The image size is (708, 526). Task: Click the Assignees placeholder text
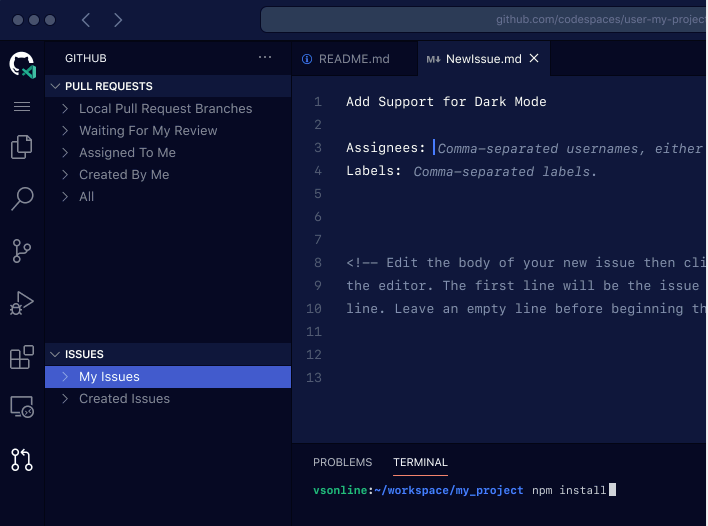pyautogui.click(x=570, y=149)
